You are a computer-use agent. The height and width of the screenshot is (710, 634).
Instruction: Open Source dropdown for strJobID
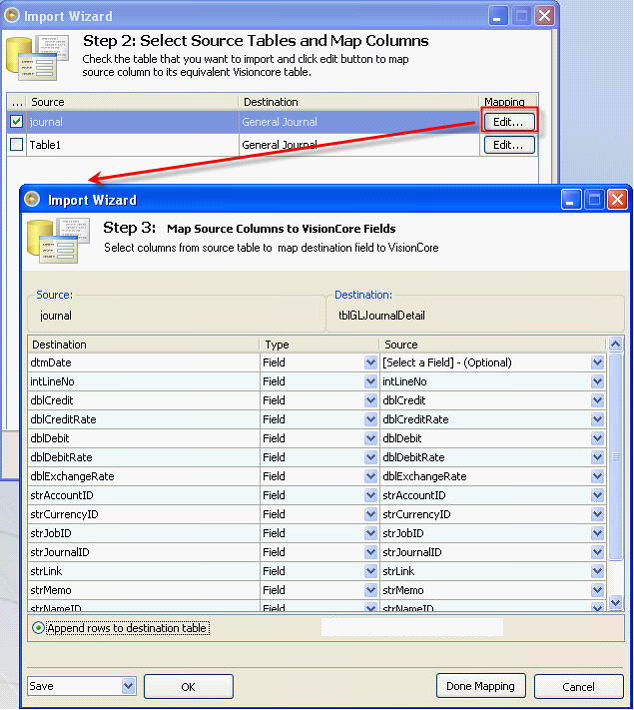(x=597, y=533)
